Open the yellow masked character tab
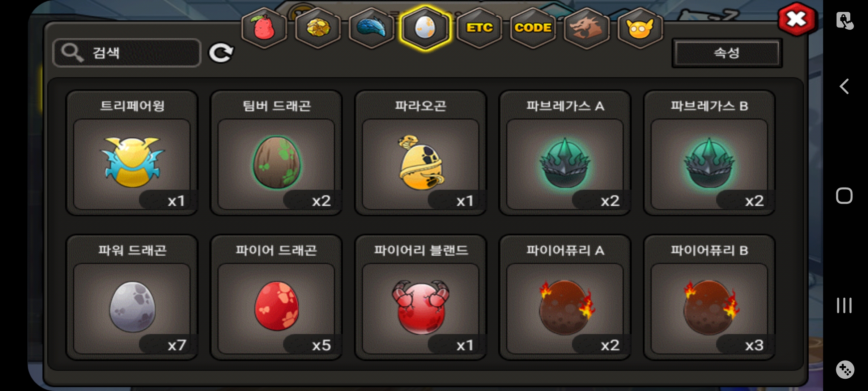 pos(640,28)
